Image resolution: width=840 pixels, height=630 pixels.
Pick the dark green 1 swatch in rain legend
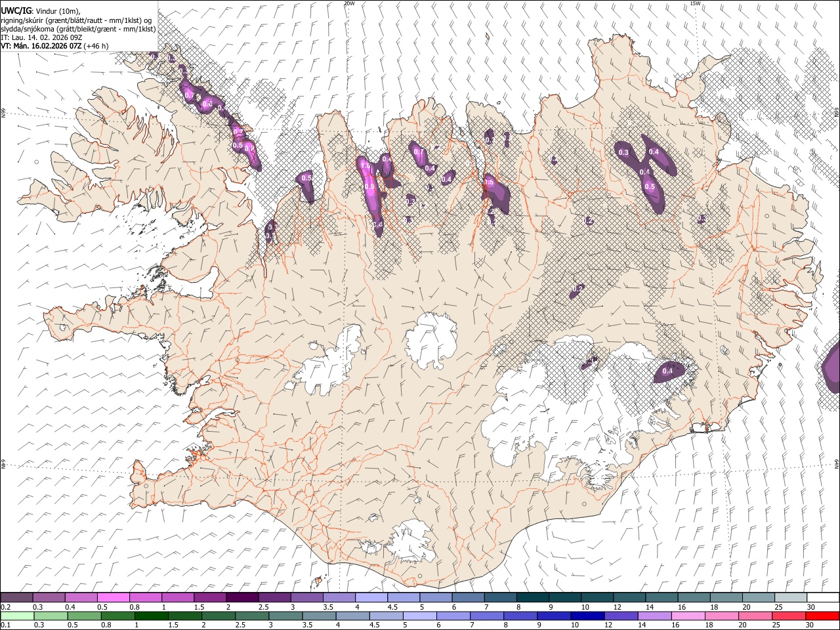pyautogui.click(x=152, y=616)
